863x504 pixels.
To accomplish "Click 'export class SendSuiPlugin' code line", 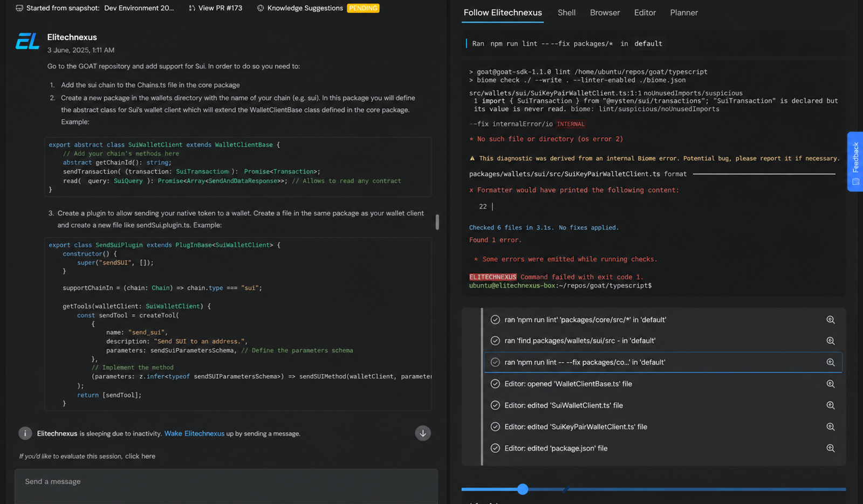I will [x=165, y=245].
